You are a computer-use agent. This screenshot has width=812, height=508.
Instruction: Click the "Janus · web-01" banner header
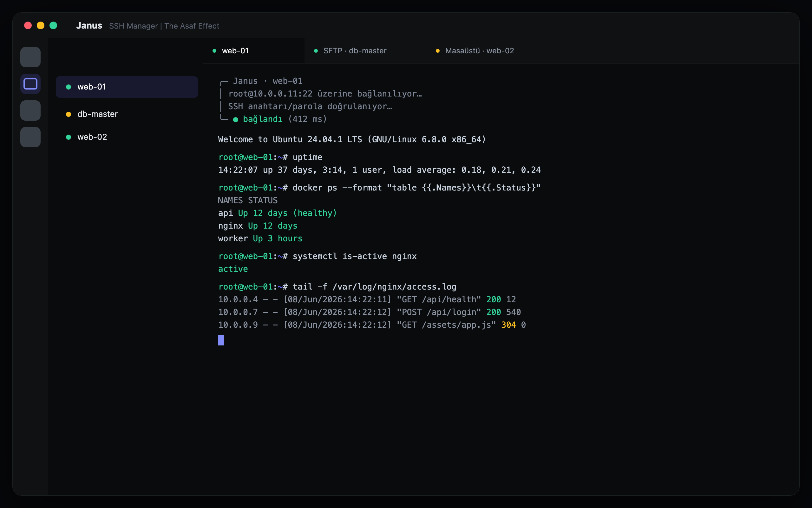[x=268, y=81]
